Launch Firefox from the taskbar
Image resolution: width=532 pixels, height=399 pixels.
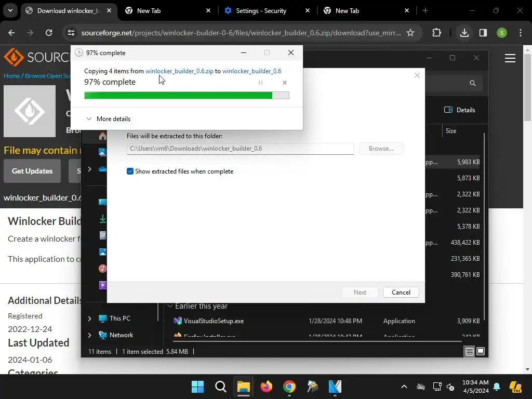[267, 387]
